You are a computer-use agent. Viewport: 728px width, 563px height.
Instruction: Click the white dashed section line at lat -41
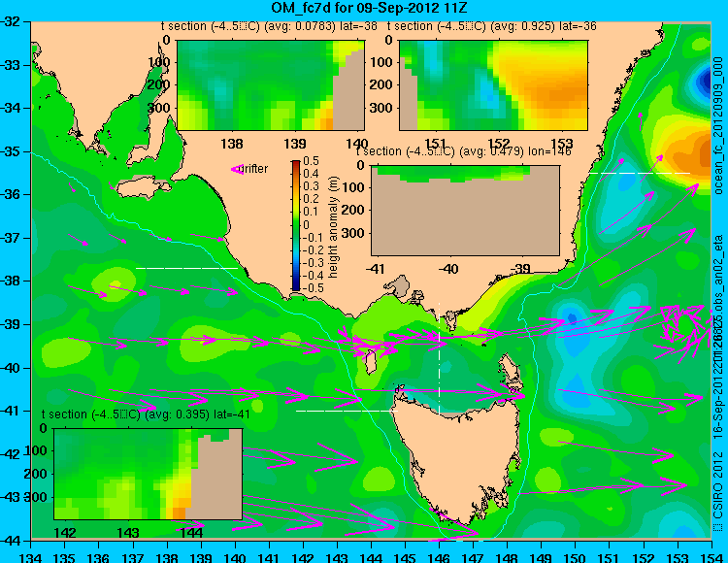[x=347, y=411]
